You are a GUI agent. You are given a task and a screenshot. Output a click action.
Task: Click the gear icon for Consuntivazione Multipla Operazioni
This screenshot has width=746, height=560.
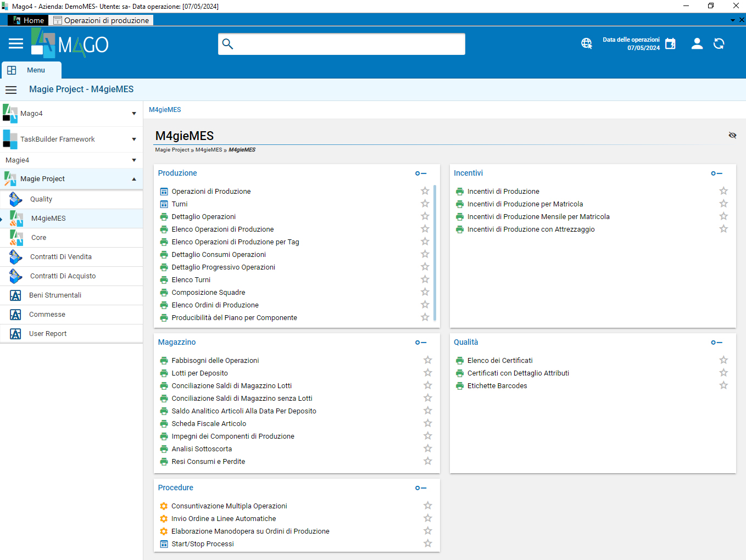164,506
